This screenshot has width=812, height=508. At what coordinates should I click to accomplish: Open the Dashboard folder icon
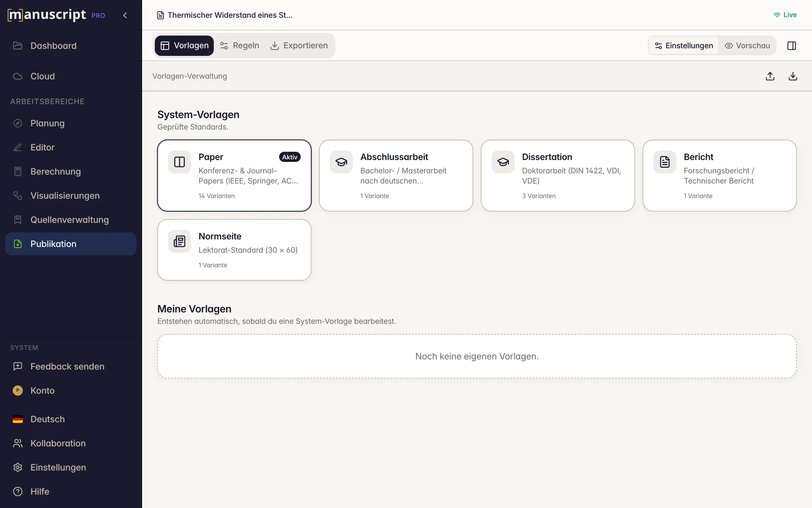coord(18,45)
